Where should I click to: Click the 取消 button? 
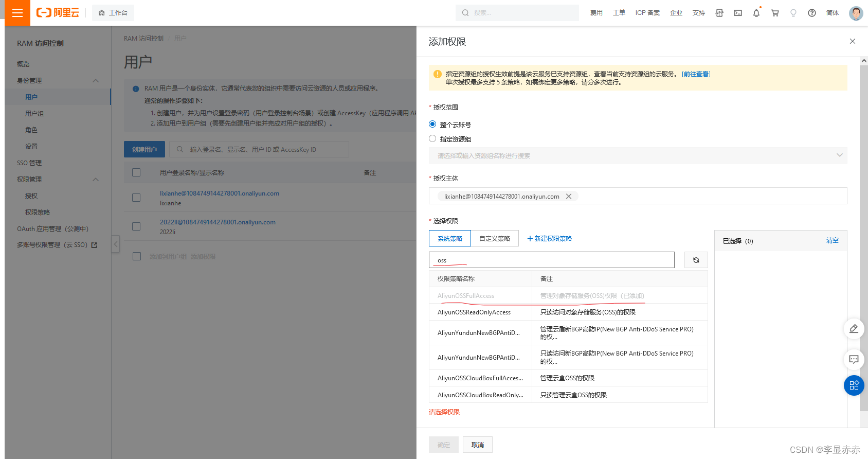478,445
